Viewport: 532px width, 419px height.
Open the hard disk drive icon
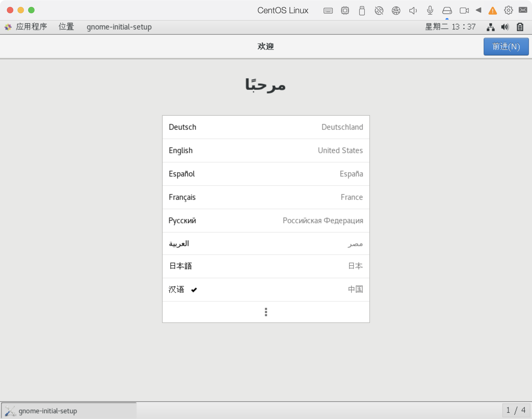[x=447, y=11]
